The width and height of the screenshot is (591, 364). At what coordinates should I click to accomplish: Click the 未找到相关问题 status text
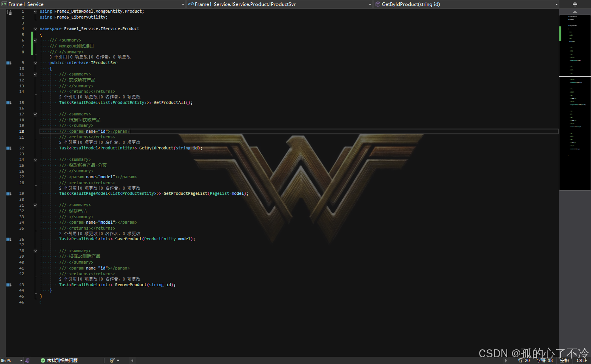(62, 360)
